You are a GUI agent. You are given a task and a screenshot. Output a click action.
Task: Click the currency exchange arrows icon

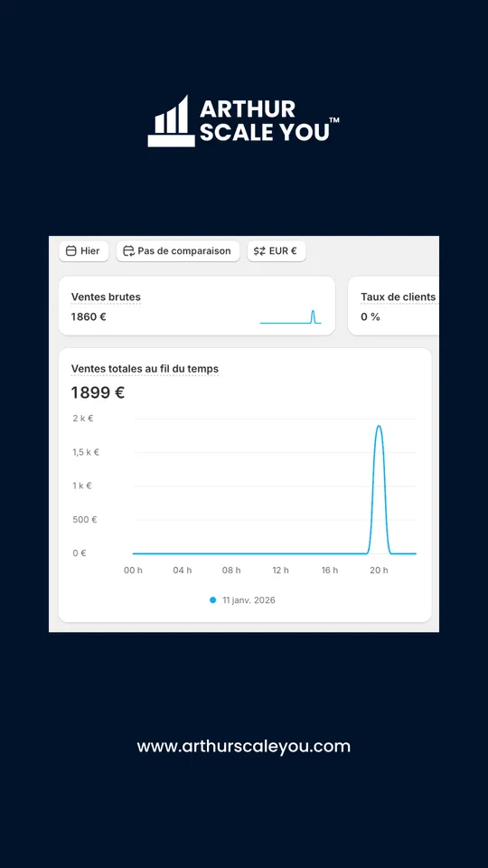pyautogui.click(x=259, y=250)
